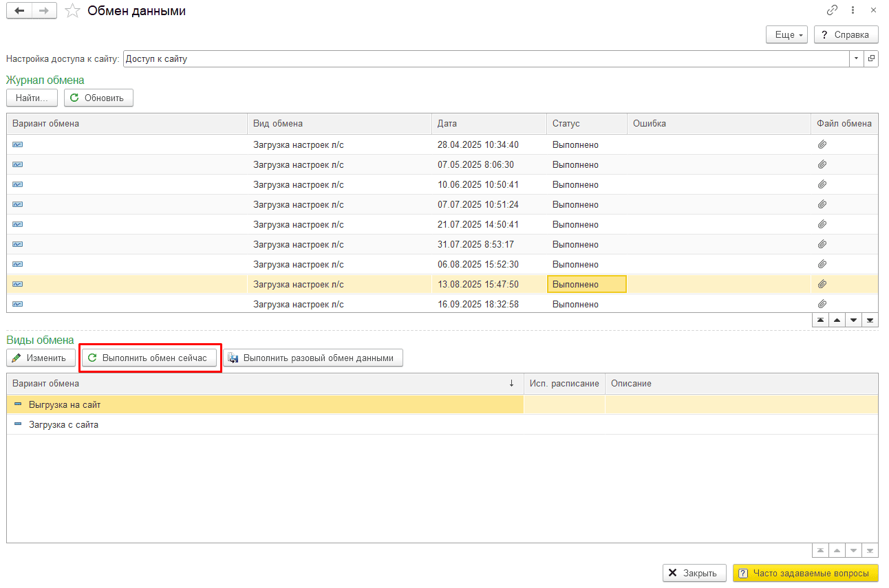Expand the site access settings dropdown
Viewport: 889px width, 588px height.
coord(857,58)
